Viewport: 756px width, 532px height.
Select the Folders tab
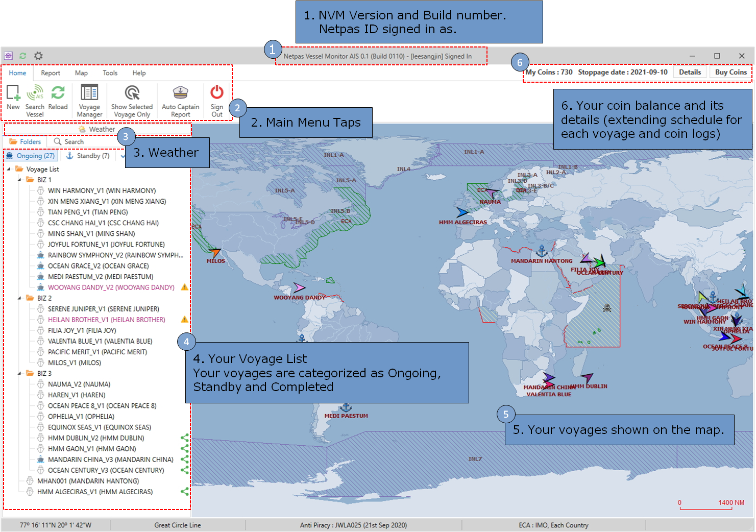point(25,141)
